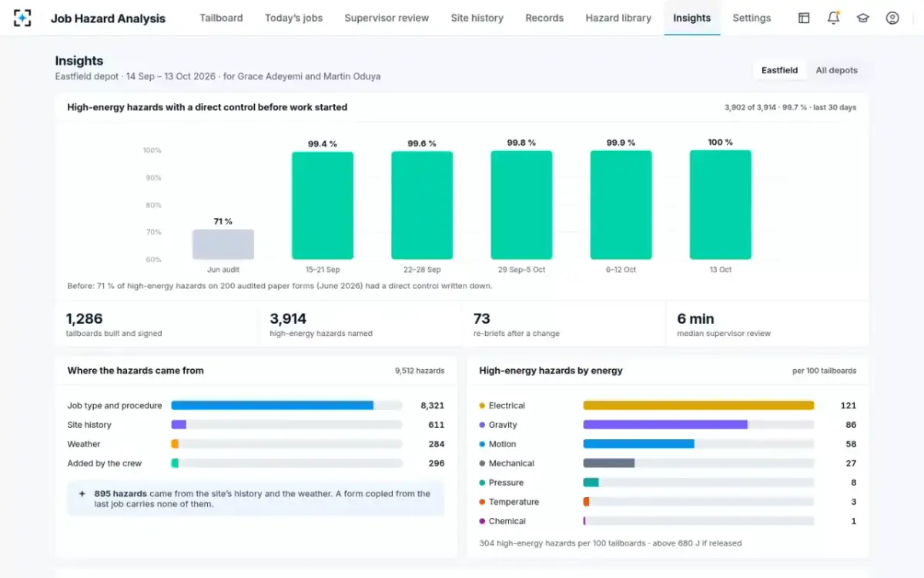Click the value 8,321 for Job type

click(432, 405)
